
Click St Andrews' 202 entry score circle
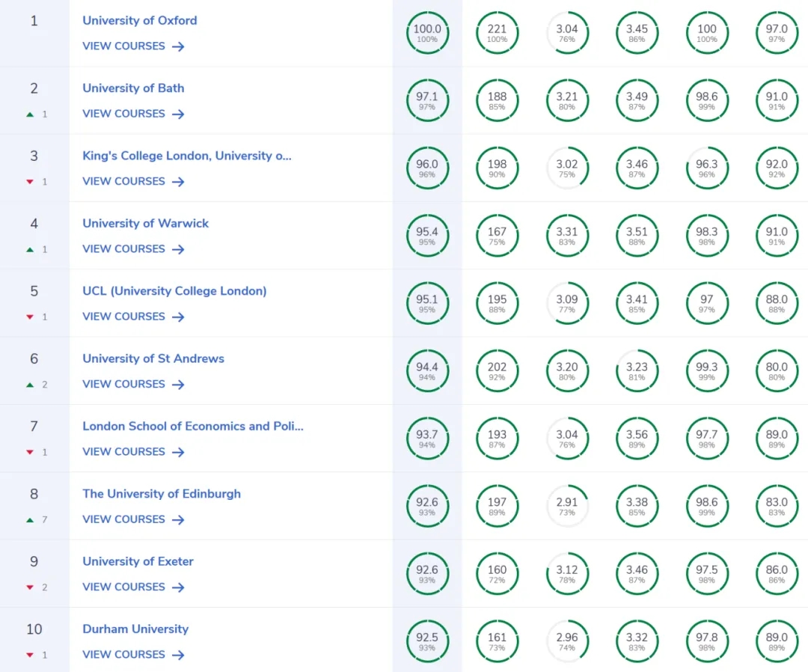pos(497,371)
